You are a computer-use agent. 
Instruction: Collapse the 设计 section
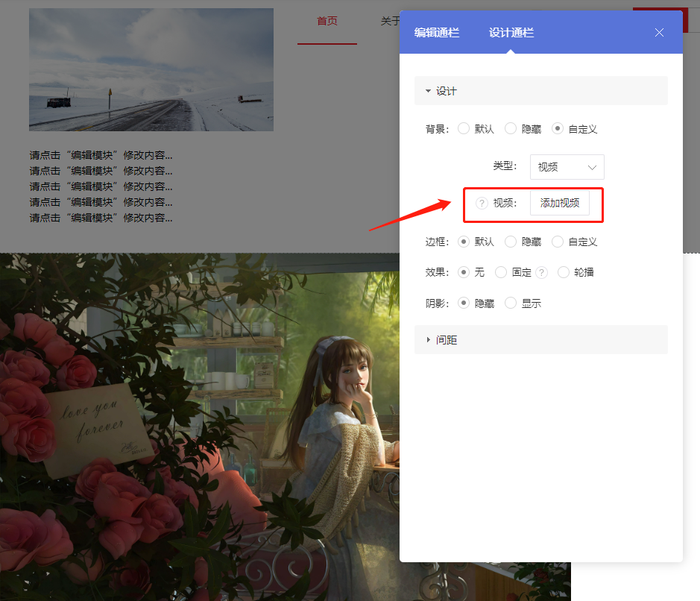point(541,91)
